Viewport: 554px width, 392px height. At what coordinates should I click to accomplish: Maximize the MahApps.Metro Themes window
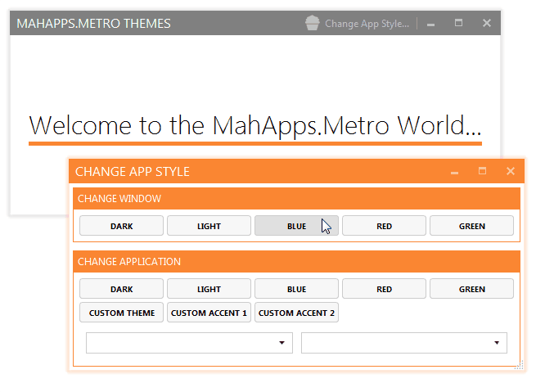coord(458,23)
